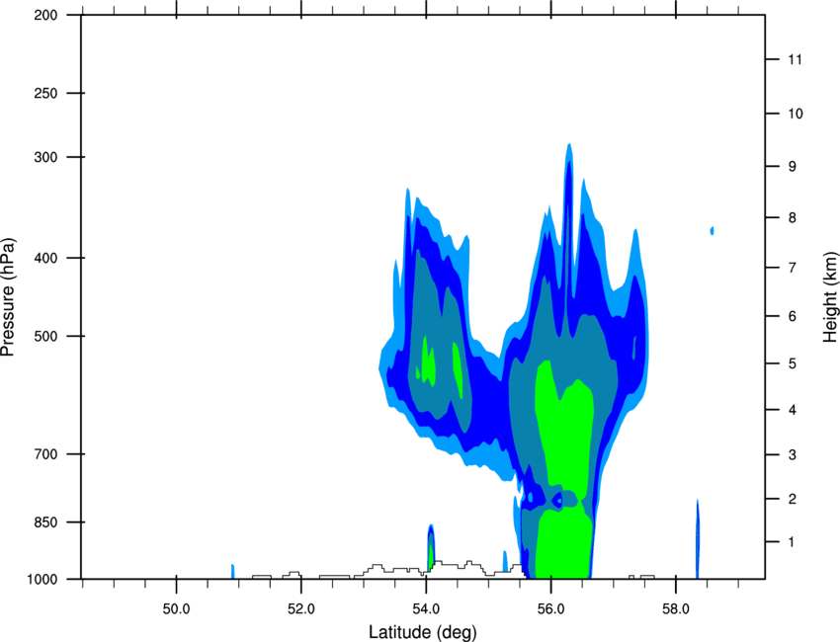840x642 pixels.
Task: Click the 58.0 latitude tick label
Action: [x=676, y=609]
